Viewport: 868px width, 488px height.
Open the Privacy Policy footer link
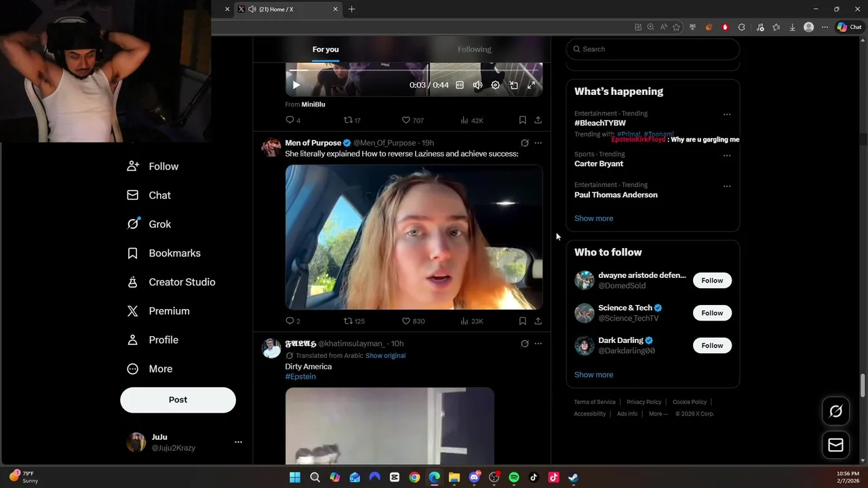pyautogui.click(x=644, y=402)
